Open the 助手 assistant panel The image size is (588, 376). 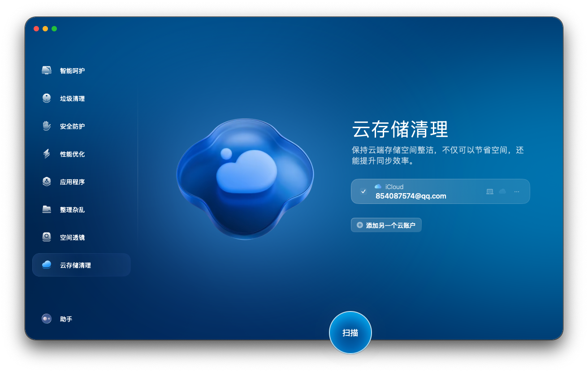[65, 319]
